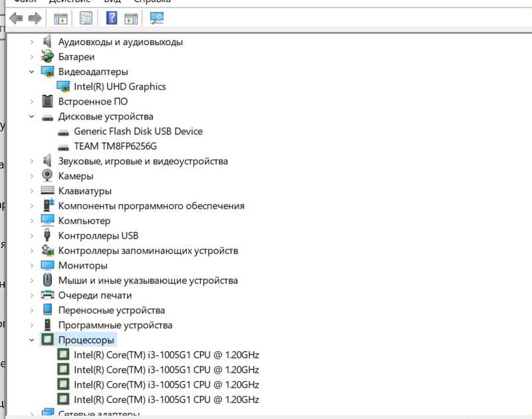Viewport: 532px width, 419px height.
Task: Expand the Контроллеры USB node arrow
Action: click(x=31, y=236)
